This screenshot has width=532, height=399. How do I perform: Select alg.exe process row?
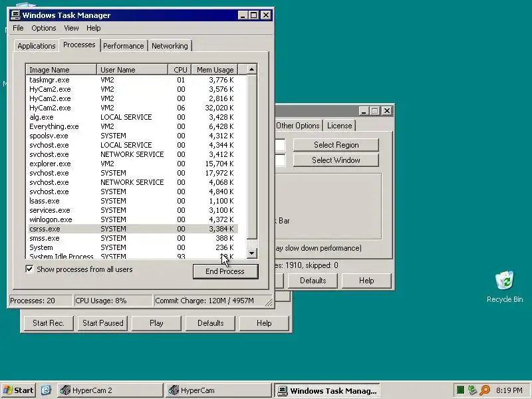132,117
